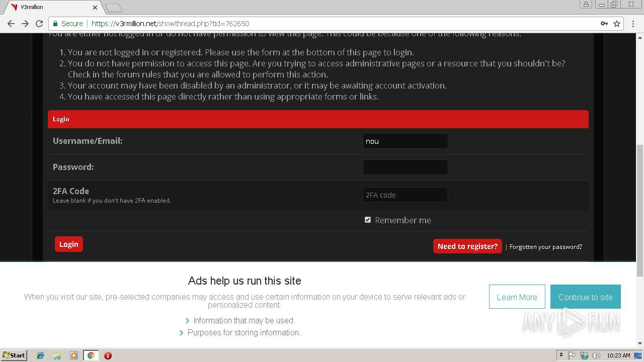The width and height of the screenshot is (644, 362).
Task: Open the Windows Start menu
Action: tap(14, 355)
